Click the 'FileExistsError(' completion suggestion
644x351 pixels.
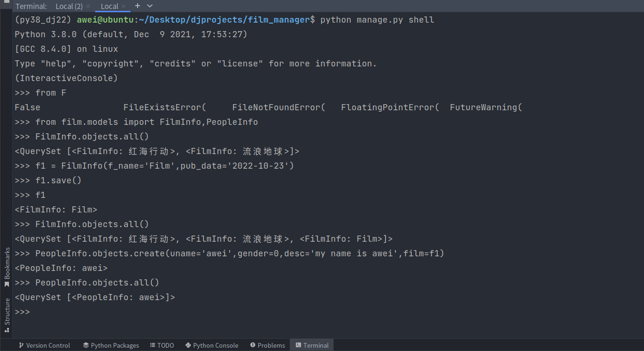pos(165,107)
